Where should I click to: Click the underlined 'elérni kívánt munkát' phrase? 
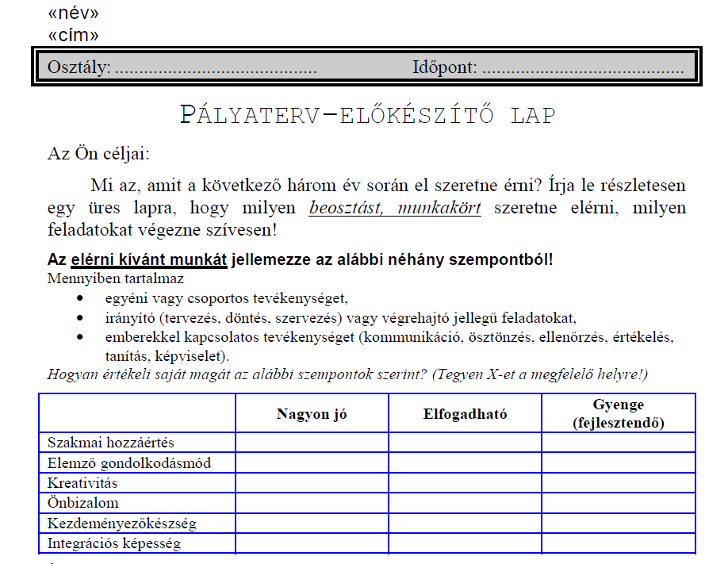point(149,260)
